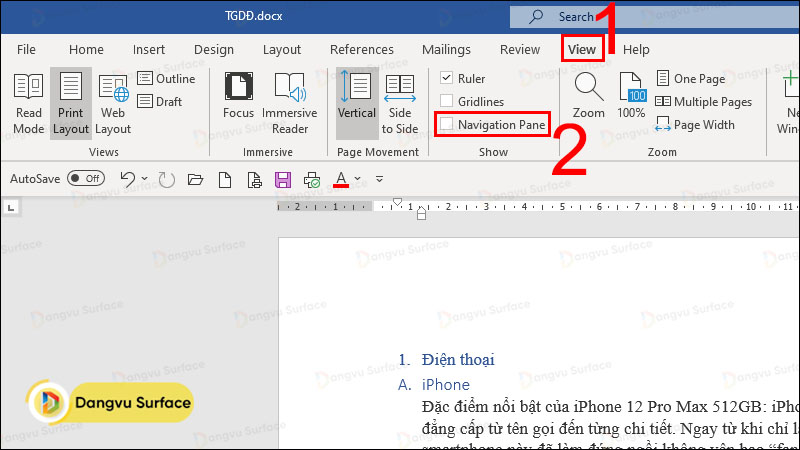The width and height of the screenshot is (800, 450).
Task: Set Side to Side page movement
Action: click(x=399, y=104)
